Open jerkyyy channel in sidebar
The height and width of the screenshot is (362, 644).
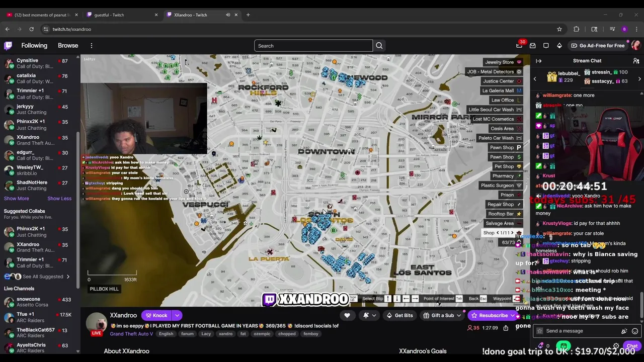tap(38, 110)
